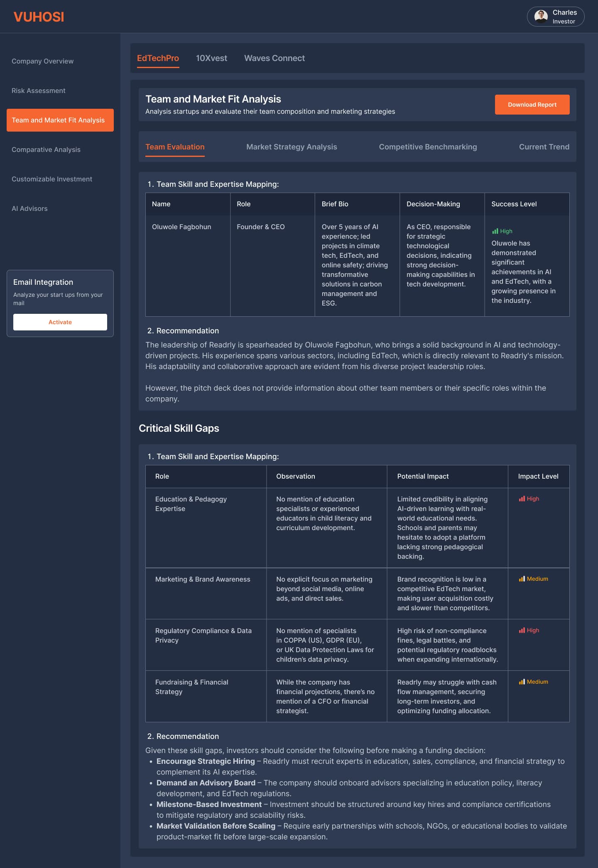Click the Download Report button
The height and width of the screenshot is (868, 598).
pyautogui.click(x=532, y=105)
